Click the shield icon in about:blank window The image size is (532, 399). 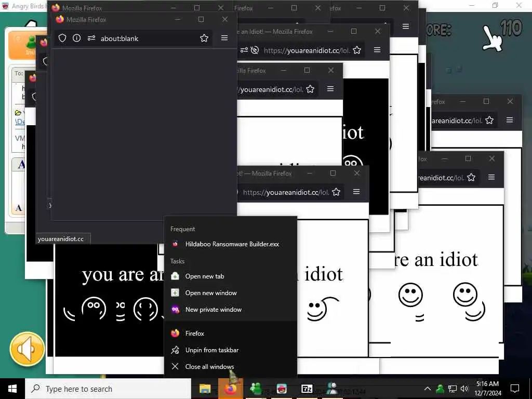[62, 38]
